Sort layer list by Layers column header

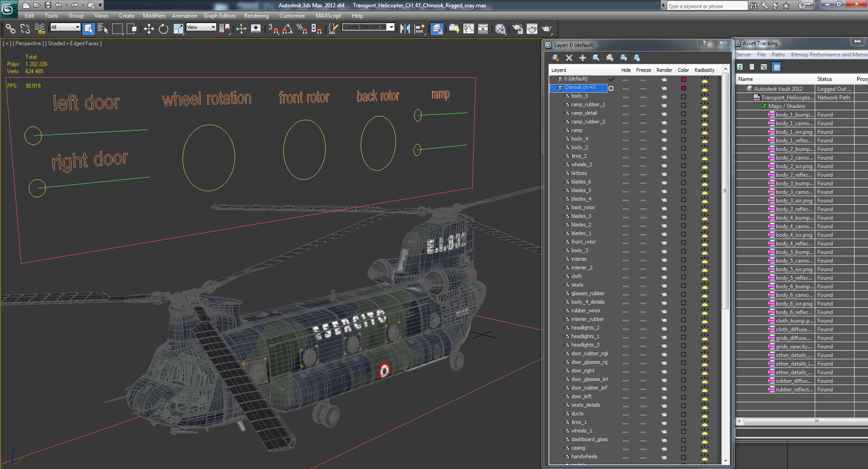coord(578,70)
